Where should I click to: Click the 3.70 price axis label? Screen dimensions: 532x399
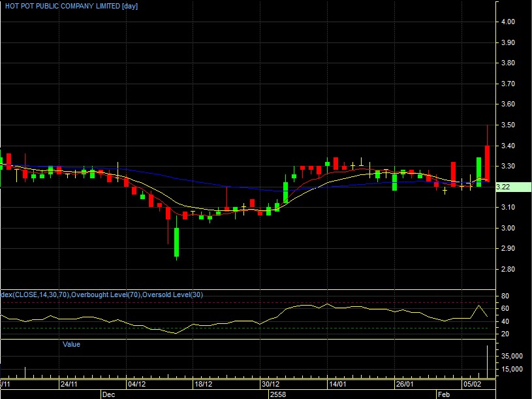tap(508, 84)
